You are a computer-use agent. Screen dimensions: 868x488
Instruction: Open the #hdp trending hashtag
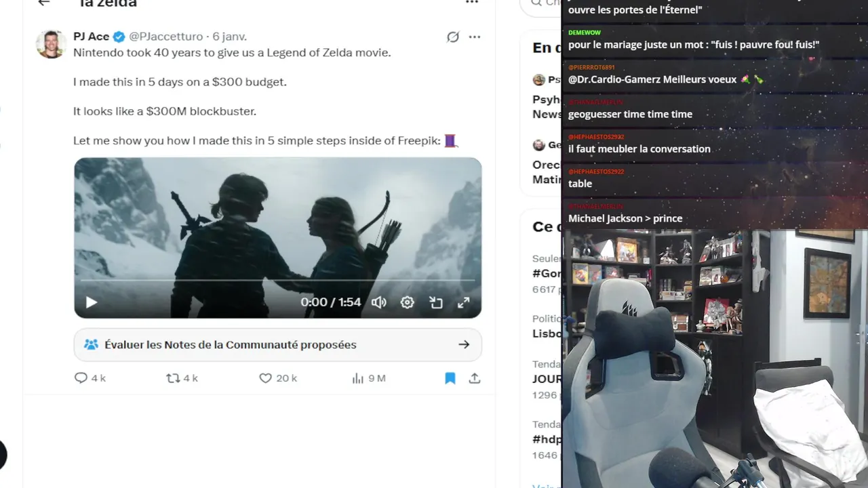547,439
